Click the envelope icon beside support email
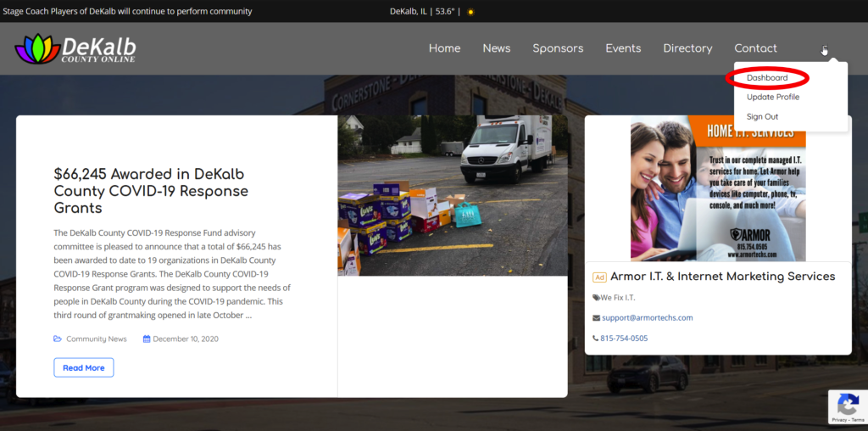Image resolution: width=868 pixels, height=431 pixels. [x=596, y=318]
